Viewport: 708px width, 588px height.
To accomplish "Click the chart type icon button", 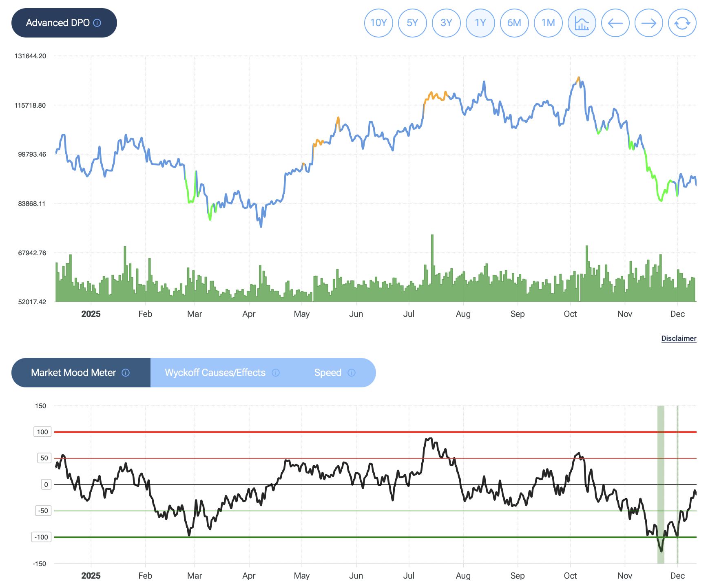I will [582, 23].
